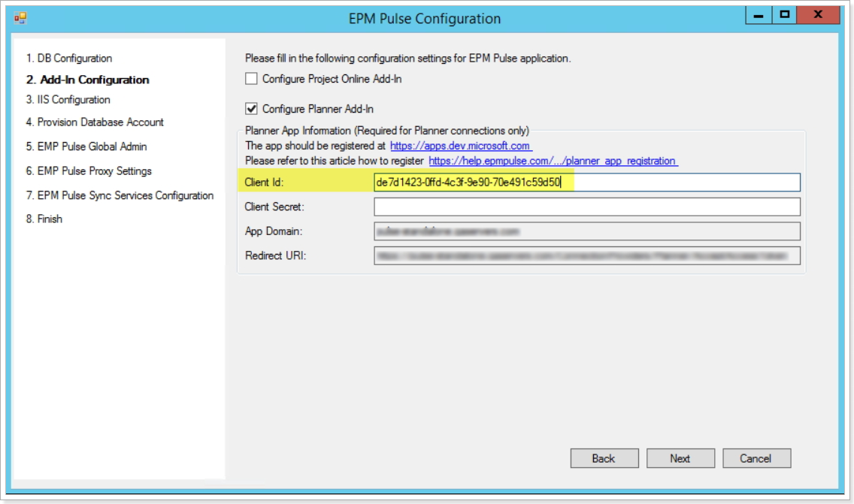Select step 5. EMP Pulse Global Admin
The height and width of the screenshot is (504, 854).
click(86, 146)
